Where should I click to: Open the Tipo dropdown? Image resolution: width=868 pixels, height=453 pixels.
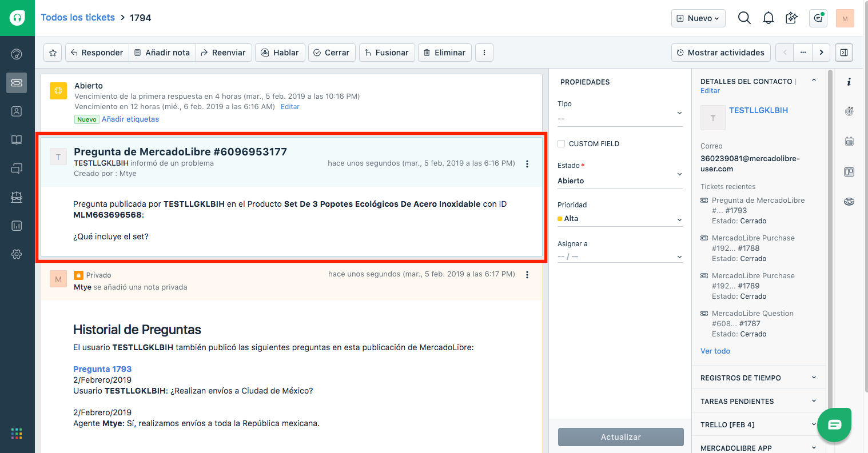[620, 118]
